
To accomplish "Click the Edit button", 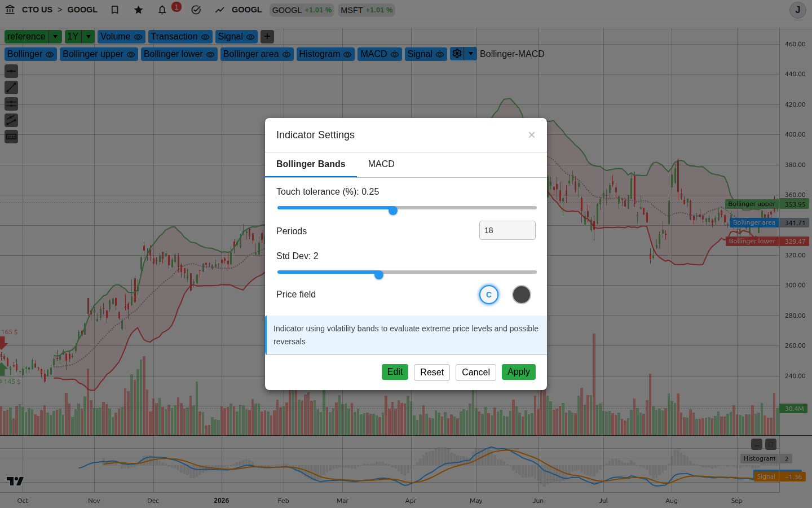I will pyautogui.click(x=395, y=372).
